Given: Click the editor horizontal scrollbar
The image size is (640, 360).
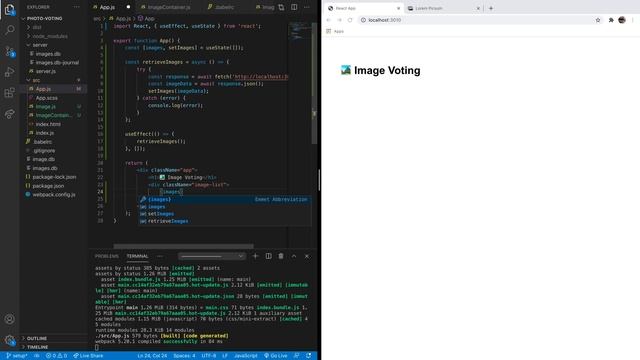Looking at the screenshot, I should point(183,246).
